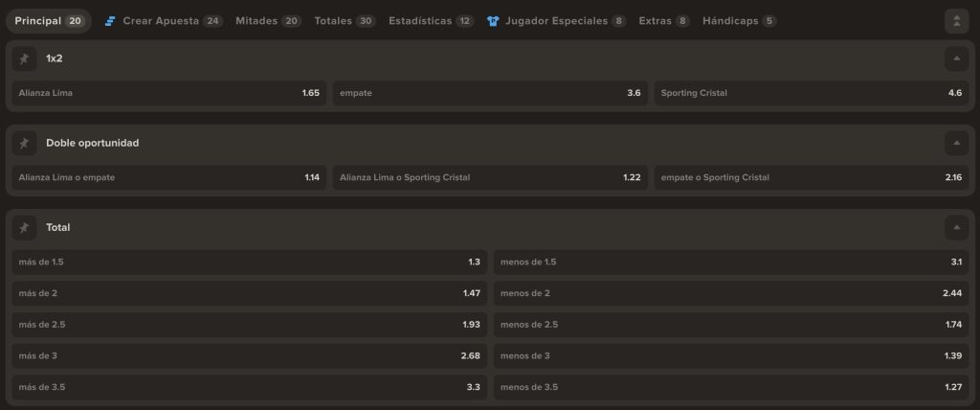Bet menos de 3 at 1.39
Viewport: 980px width, 410px height.
tap(731, 356)
